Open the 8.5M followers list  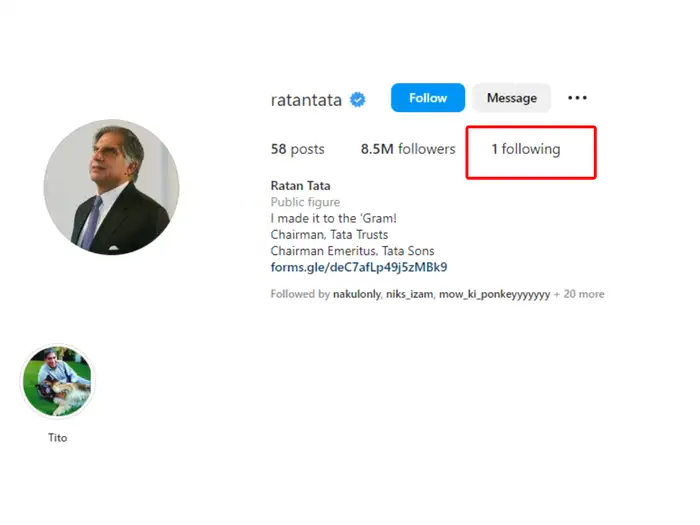(x=407, y=149)
